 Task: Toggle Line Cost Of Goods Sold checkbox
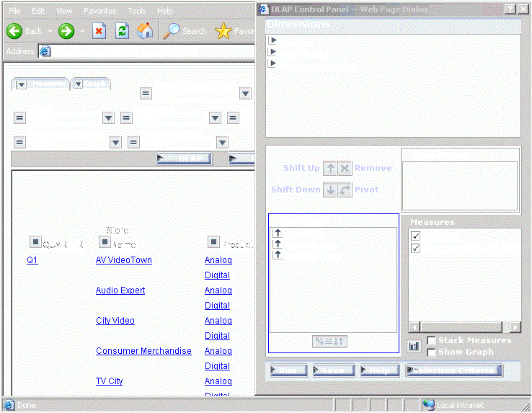tap(415, 248)
